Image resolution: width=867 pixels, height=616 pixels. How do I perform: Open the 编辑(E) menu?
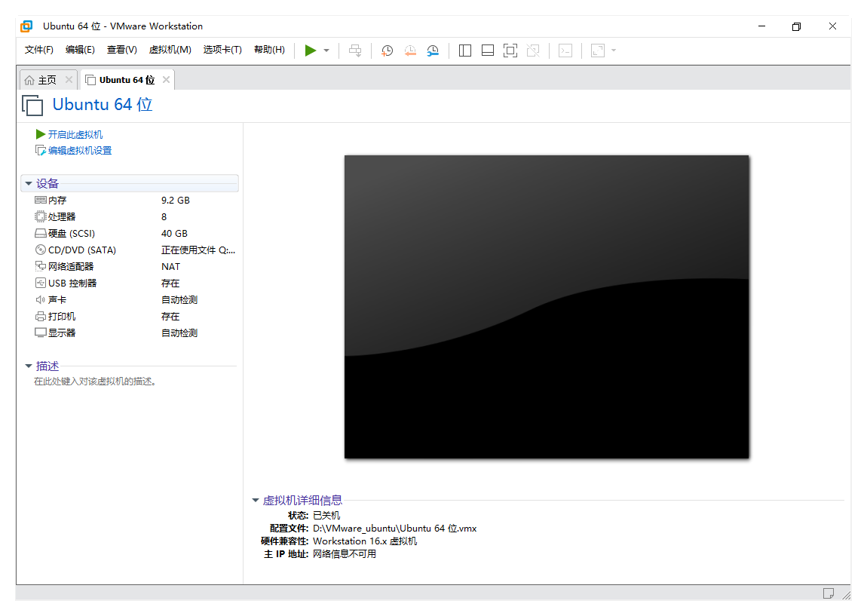click(80, 50)
